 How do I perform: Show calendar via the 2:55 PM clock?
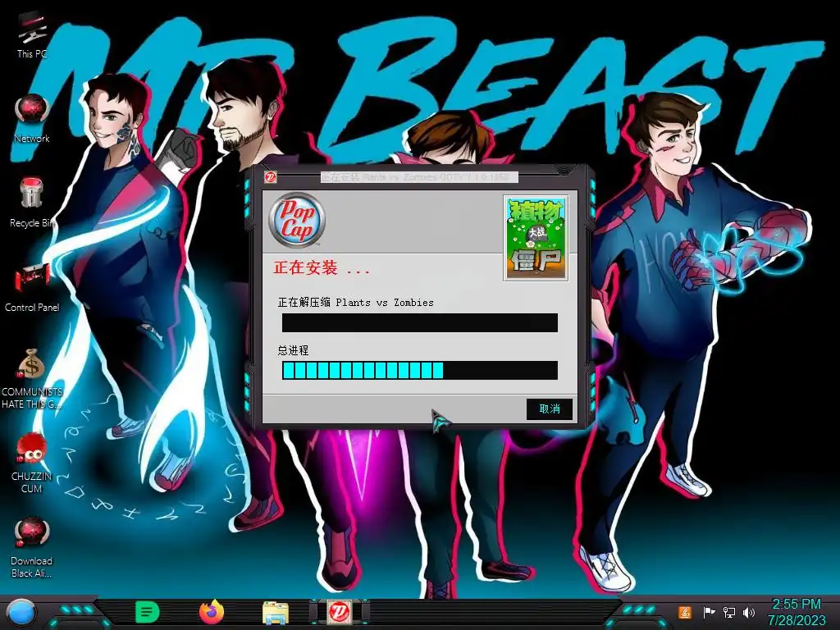point(797,612)
